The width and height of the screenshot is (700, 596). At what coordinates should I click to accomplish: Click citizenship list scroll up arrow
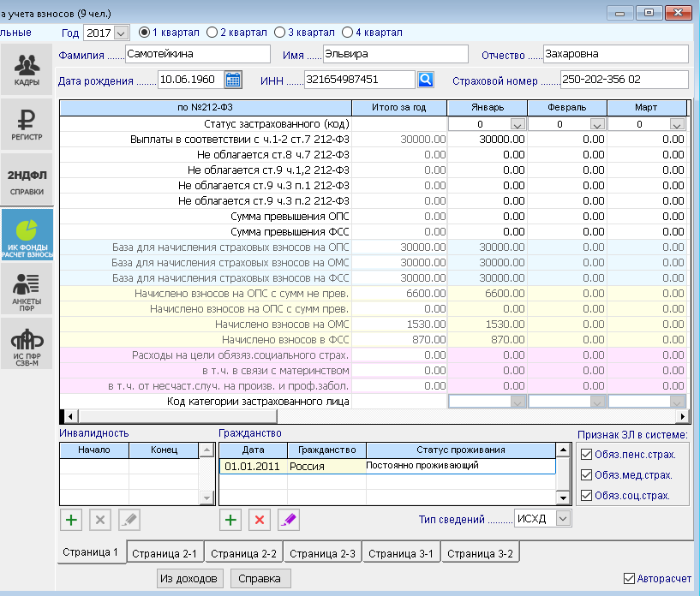pos(564,450)
